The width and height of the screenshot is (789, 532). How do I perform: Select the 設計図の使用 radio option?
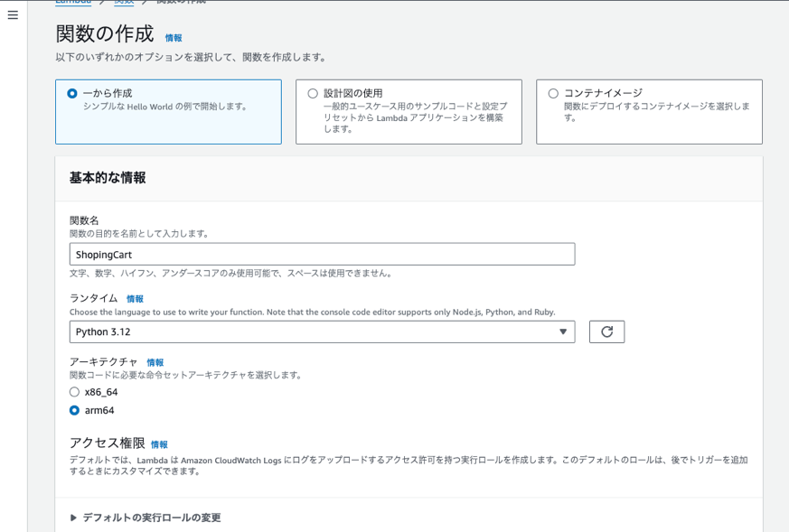(x=313, y=94)
